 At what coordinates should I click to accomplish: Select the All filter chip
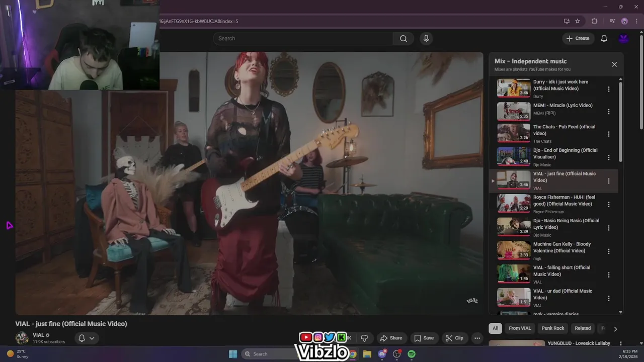click(496, 328)
